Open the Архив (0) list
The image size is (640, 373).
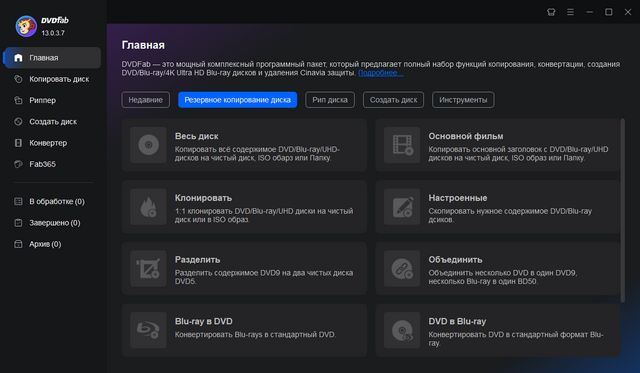coord(45,244)
